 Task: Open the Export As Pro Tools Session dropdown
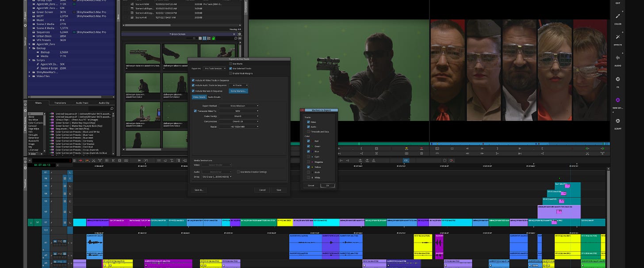215,69
